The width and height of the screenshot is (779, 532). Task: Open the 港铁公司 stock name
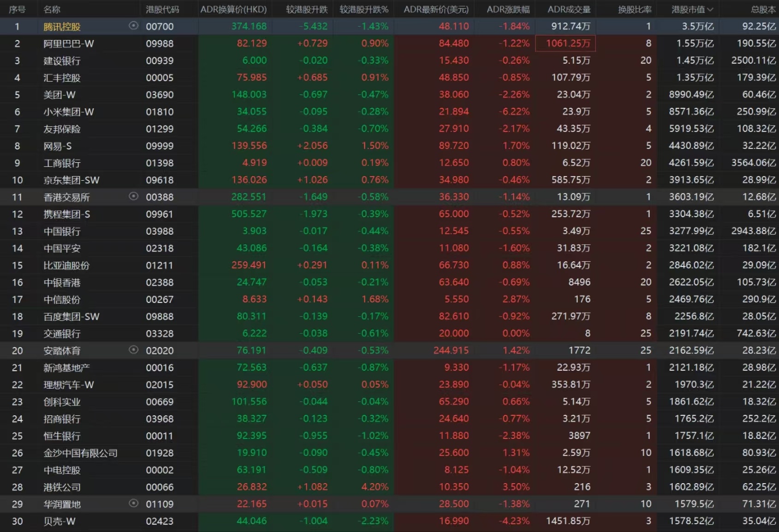[x=62, y=487]
